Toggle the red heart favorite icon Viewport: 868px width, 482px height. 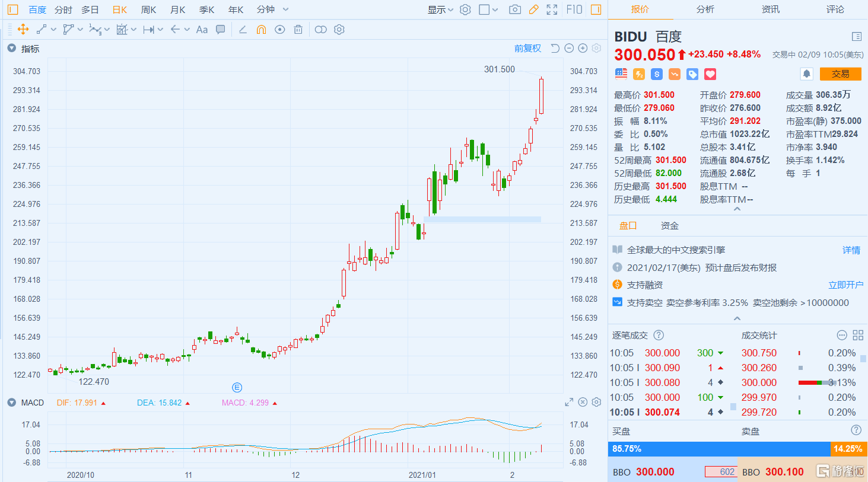pos(710,74)
